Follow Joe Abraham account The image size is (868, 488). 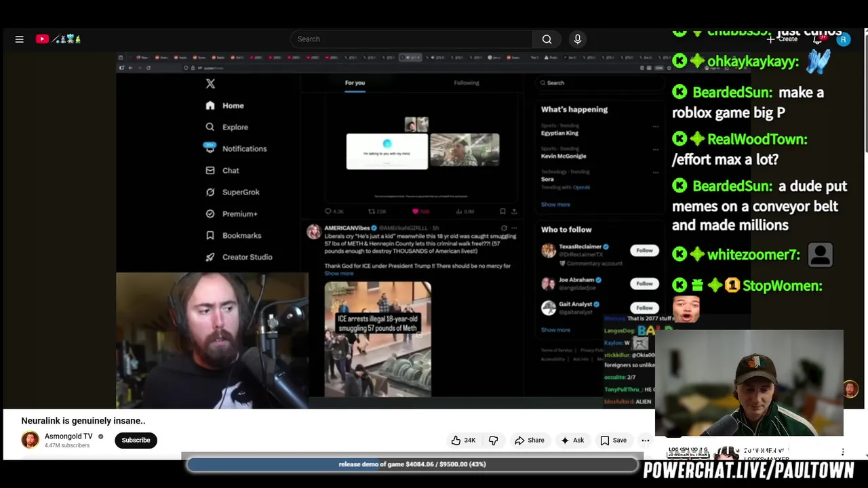click(x=644, y=284)
